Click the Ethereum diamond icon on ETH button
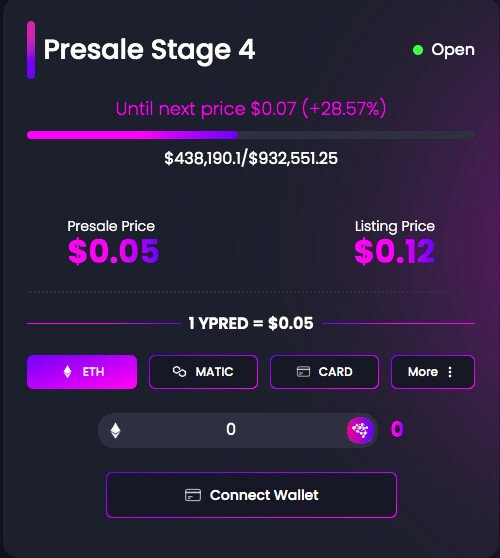The height and width of the screenshot is (558, 500). click(x=68, y=372)
